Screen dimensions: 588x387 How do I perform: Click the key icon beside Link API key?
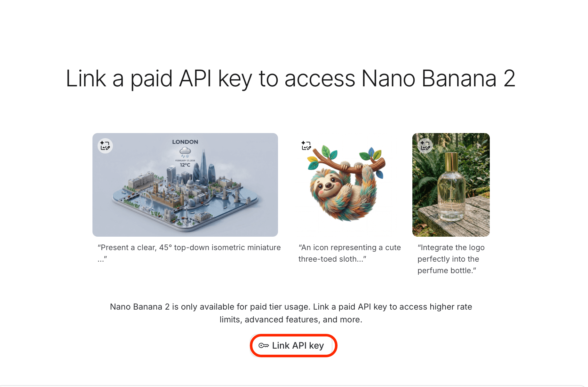tap(263, 345)
